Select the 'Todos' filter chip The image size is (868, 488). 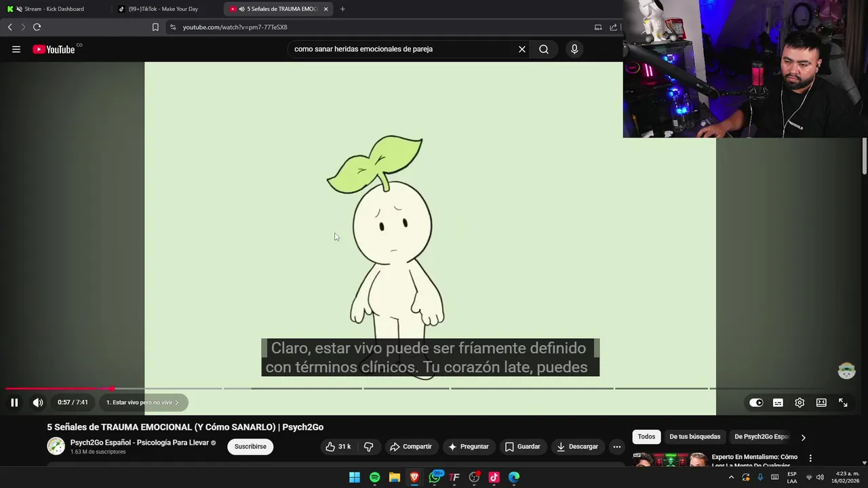[646, 437]
